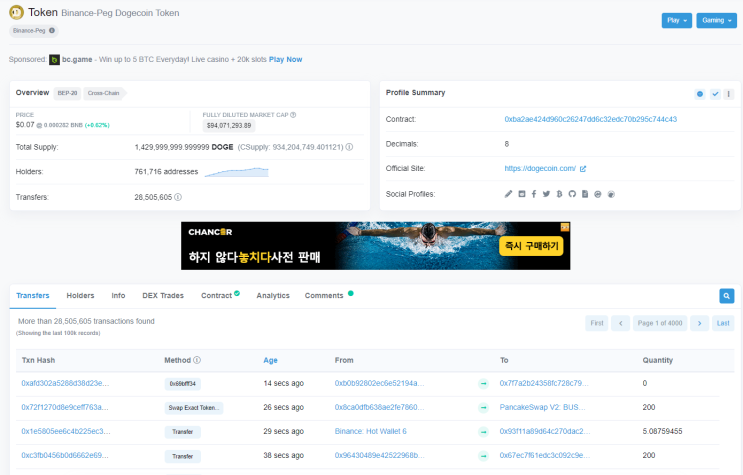Open the Facebook social profile icon
This screenshot has width=743, height=475.
[534, 194]
